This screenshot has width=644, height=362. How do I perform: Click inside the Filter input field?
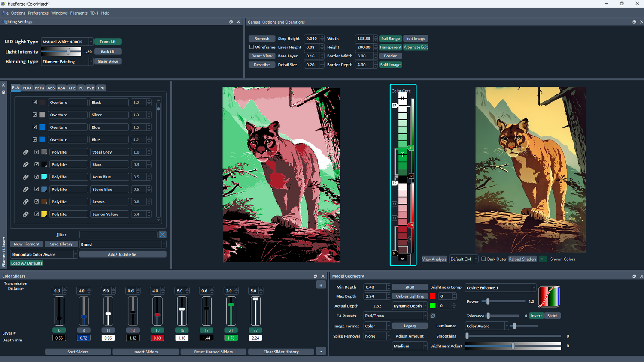(x=118, y=234)
